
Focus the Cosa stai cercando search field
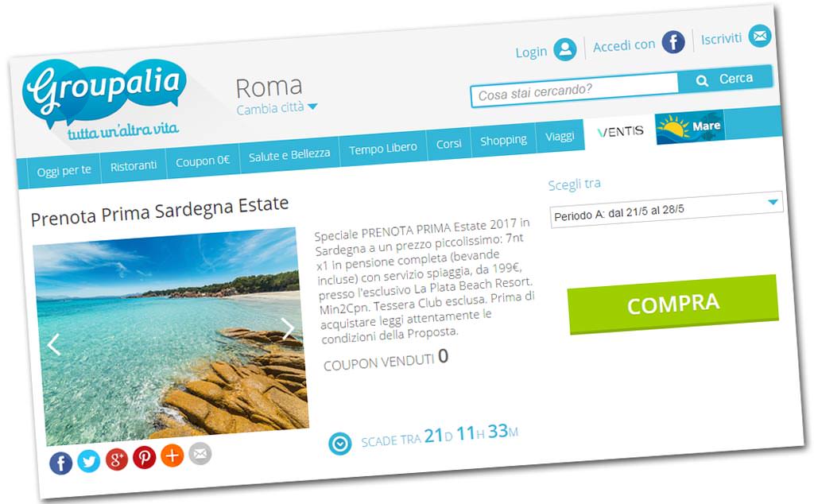click(x=575, y=91)
